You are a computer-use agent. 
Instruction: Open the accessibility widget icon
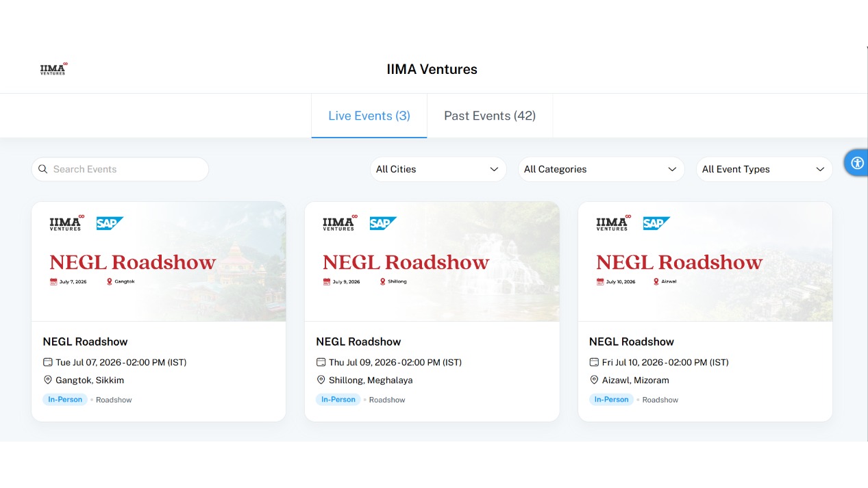point(857,163)
